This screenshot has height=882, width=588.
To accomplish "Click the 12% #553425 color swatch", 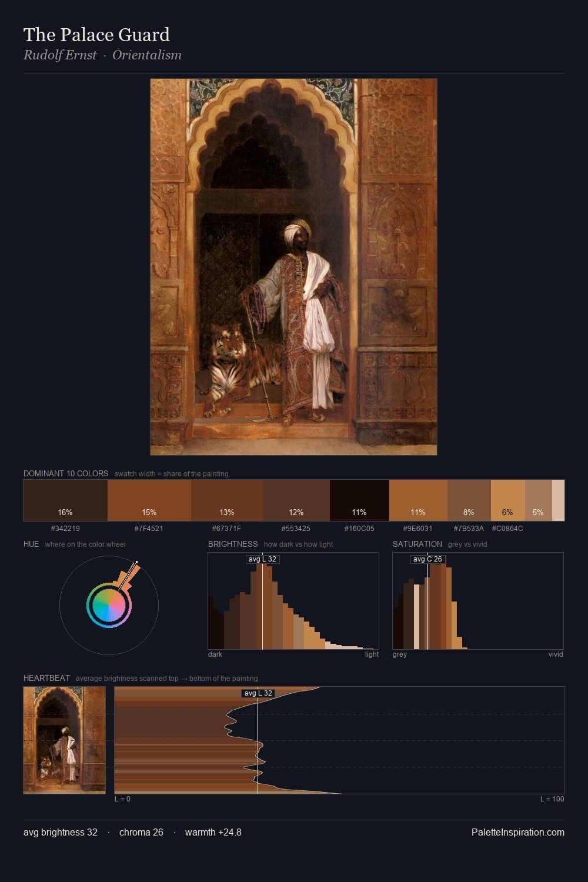I will [296, 500].
